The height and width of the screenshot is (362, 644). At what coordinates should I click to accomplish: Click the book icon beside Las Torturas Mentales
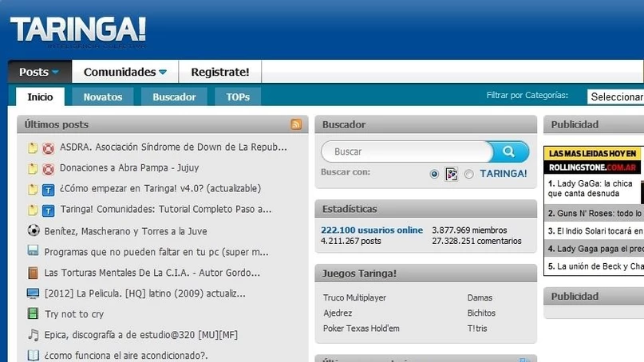pyautogui.click(x=33, y=273)
